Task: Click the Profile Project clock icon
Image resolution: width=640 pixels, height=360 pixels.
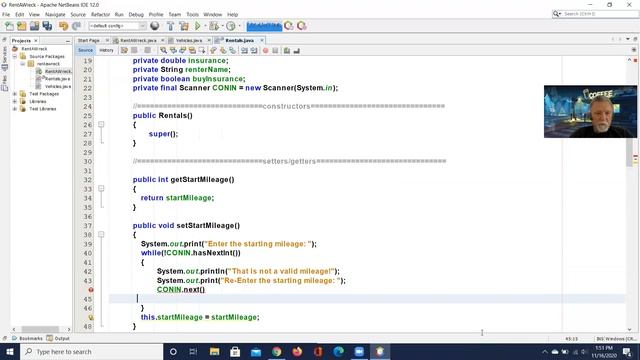Action: 231,26
